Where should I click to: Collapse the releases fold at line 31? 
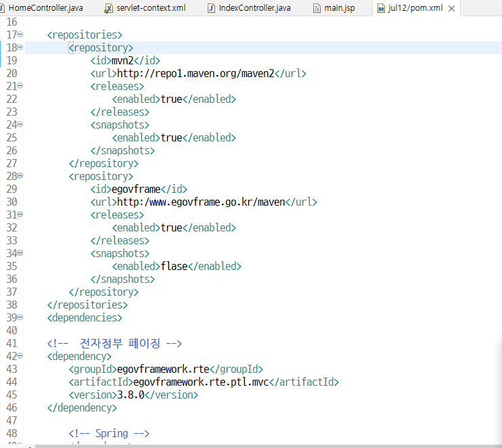[20, 215]
